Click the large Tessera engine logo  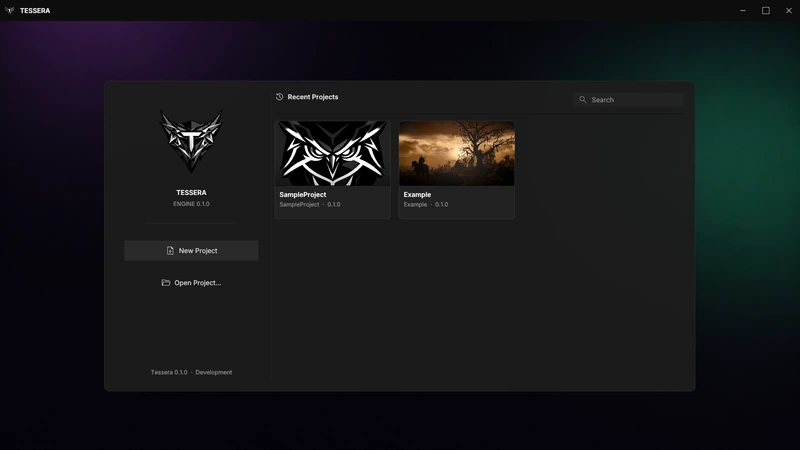coord(191,141)
